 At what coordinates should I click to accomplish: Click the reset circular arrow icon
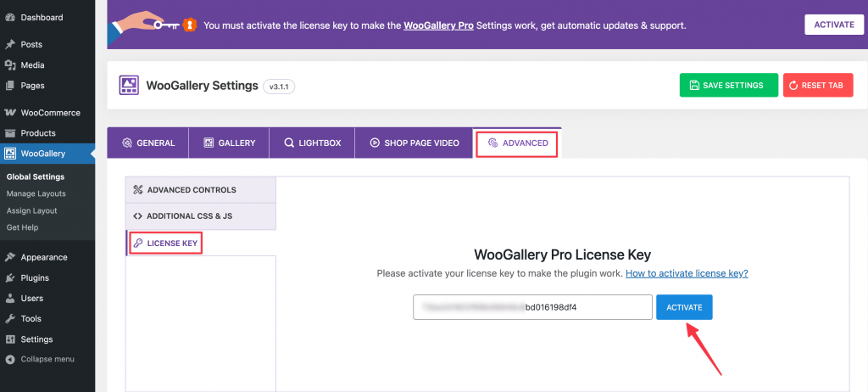pos(793,86)
